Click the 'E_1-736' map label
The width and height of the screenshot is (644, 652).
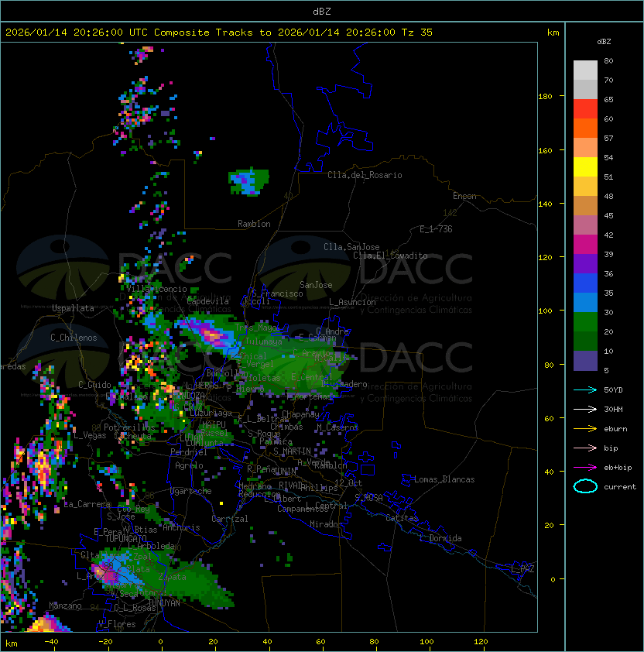point(436,229)
